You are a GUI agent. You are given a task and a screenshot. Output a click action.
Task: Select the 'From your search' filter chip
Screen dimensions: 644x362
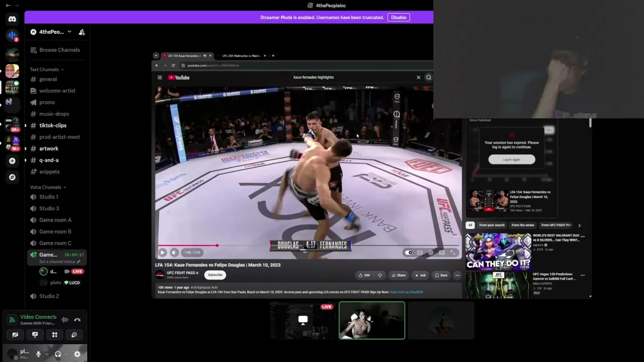(x=492, y=225)
